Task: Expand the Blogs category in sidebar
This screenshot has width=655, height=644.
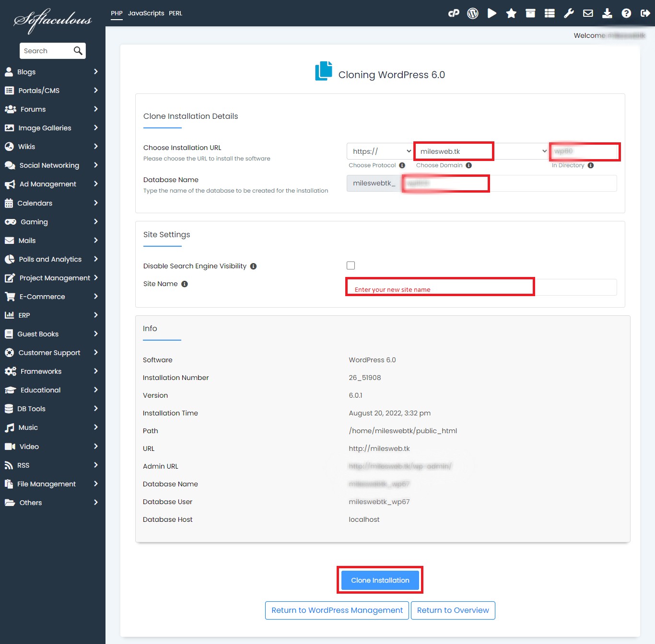Action: pyautogui.click(x=50, y=72)
